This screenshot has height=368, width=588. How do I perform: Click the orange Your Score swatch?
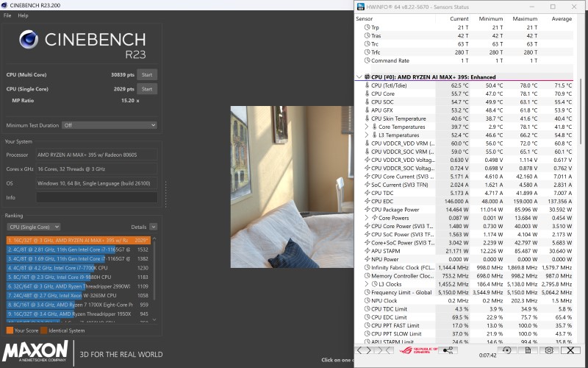[x=10, y=330]
